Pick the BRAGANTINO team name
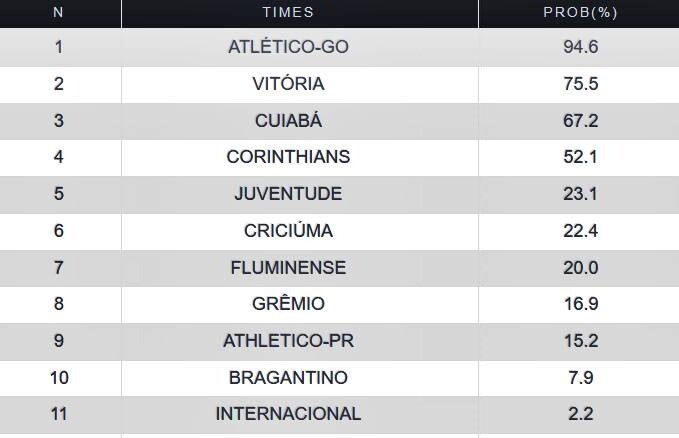Screen dimensions: 679x438 click(288, 377)
